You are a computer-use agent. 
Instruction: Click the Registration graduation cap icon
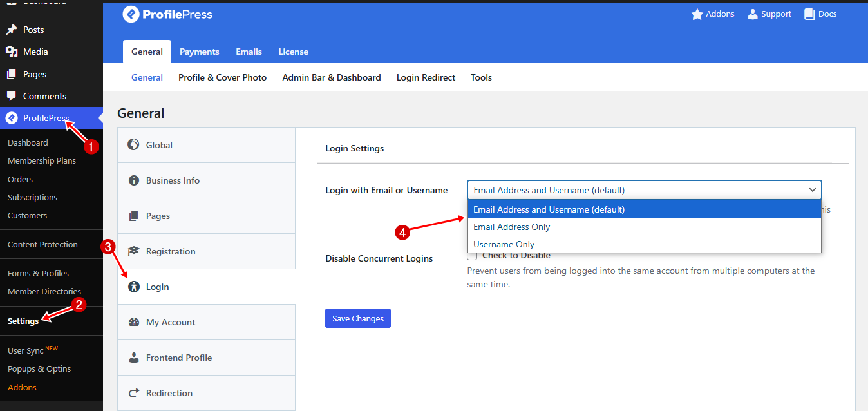(x=134, y=251)
